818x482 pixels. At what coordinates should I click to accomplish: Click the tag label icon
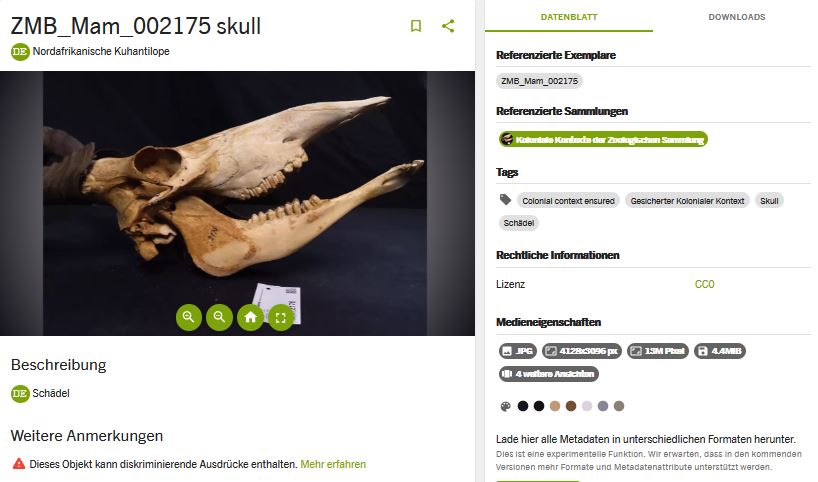point(505,200)
